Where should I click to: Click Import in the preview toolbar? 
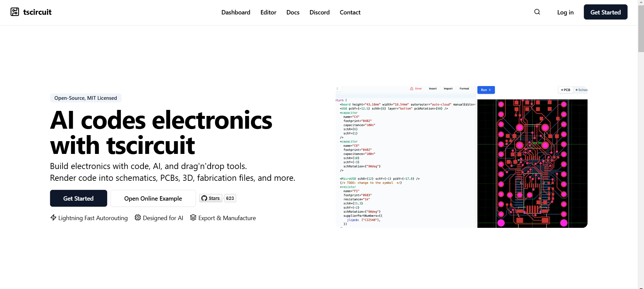point(448,89)
